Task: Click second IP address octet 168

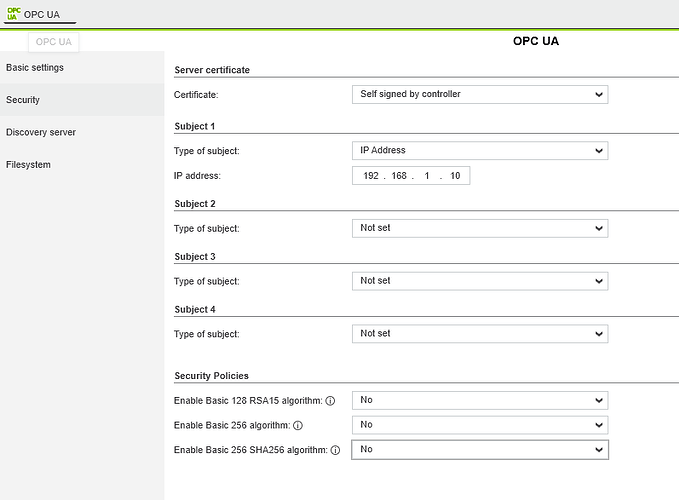Action: pyautogui.click(x=399, y=176)
